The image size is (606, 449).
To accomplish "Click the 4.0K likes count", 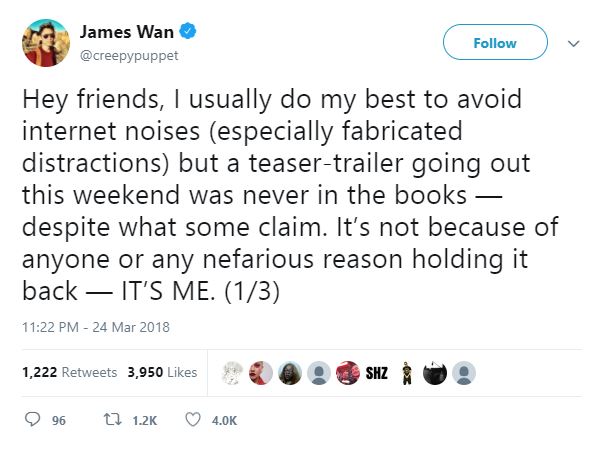I will [224, 420].
